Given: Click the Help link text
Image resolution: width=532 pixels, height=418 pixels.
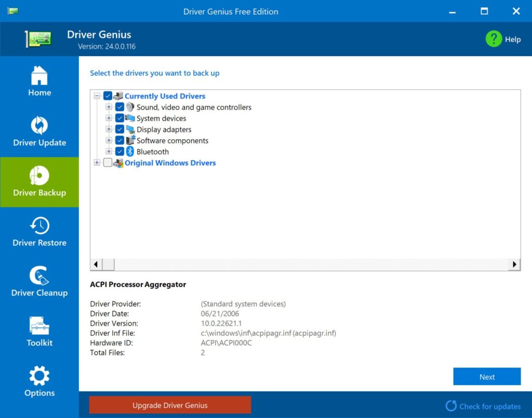Looking at the screenshot, I should (x=513, y=40).
